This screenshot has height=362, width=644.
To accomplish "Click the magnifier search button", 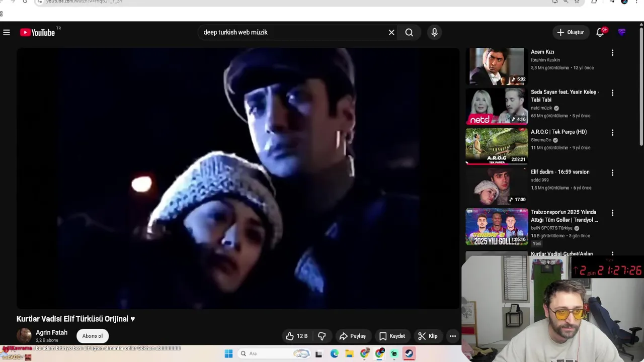I will pos(409,32).
